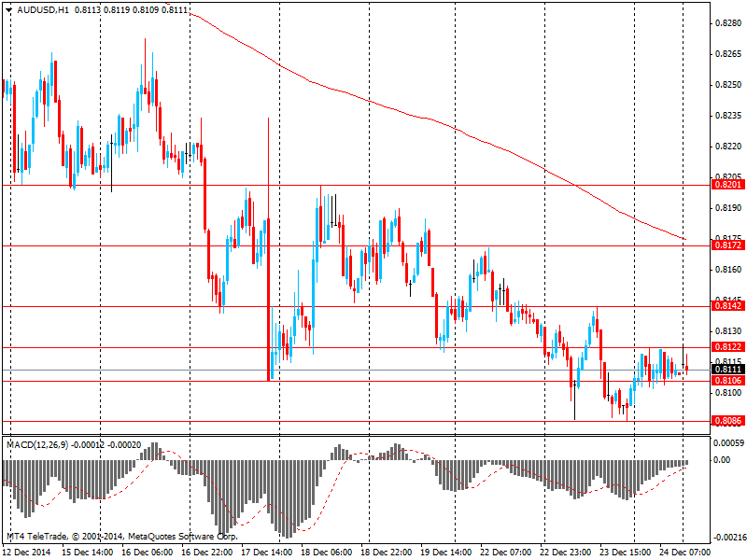Select the AUDUSD,H1 chart title text
The image size is (747, 560).
(43, 9)
